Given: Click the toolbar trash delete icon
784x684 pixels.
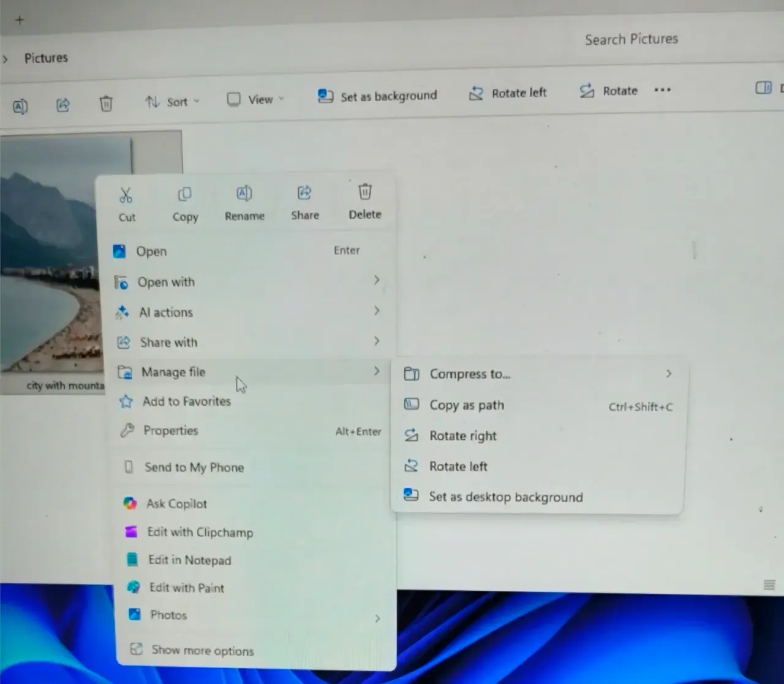Looking at the screenshot, I should click(x=106, y=104).
